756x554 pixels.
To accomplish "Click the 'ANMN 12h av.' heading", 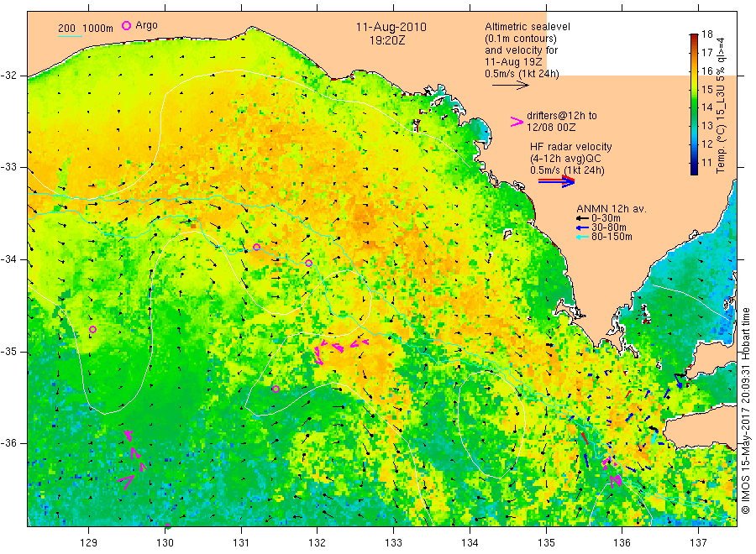I will [x=612, y=209].
